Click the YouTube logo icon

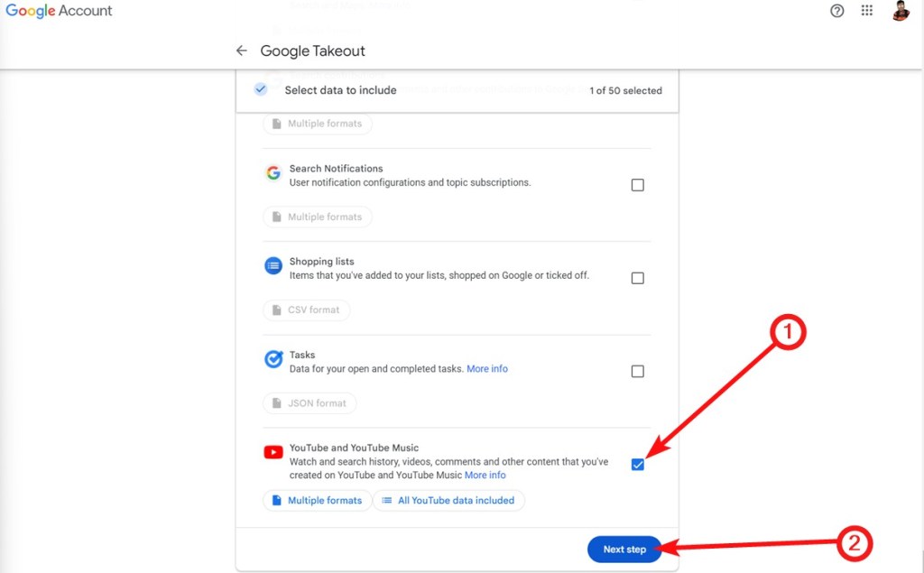(x=273, y=452)
